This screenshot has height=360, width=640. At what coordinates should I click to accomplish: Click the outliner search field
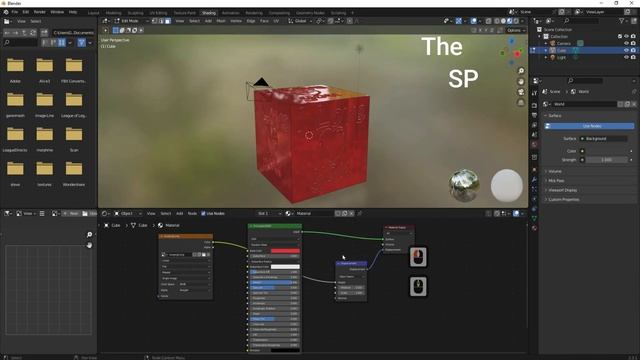pos(580,20)
